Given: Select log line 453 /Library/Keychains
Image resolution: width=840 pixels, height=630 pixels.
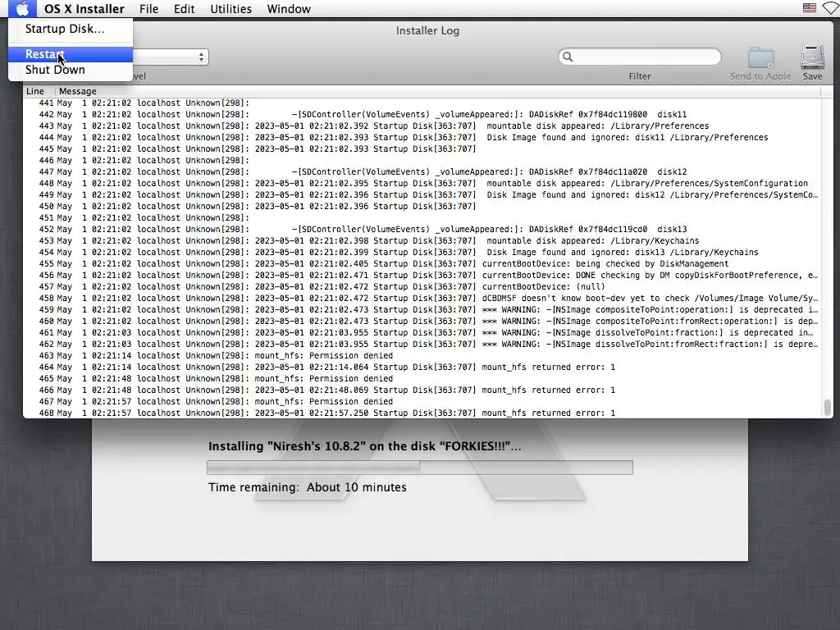Looking at the screenshot, I should [422, 240].
